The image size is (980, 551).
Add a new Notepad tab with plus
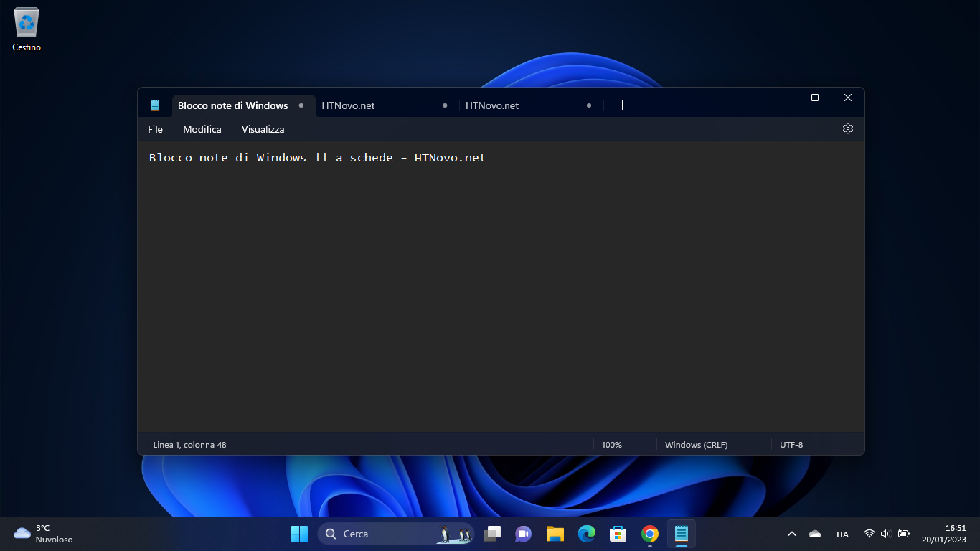pyautogui.click(x=622, y=105)
